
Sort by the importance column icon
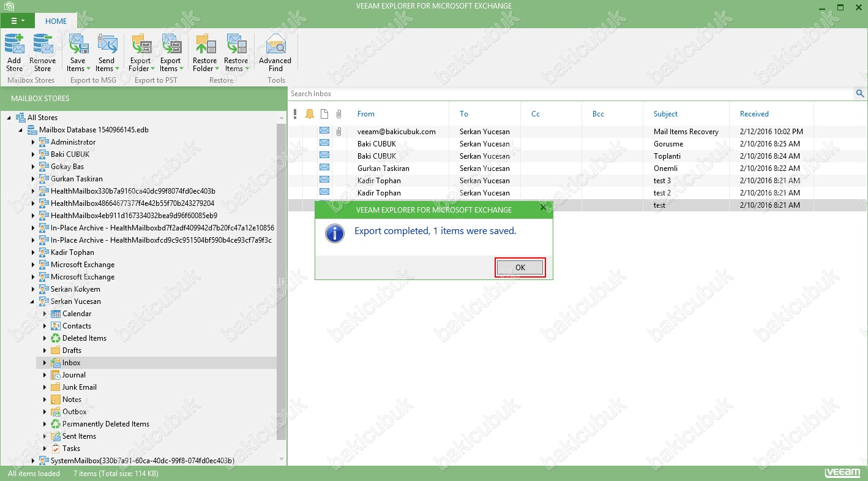click(295, 114)
